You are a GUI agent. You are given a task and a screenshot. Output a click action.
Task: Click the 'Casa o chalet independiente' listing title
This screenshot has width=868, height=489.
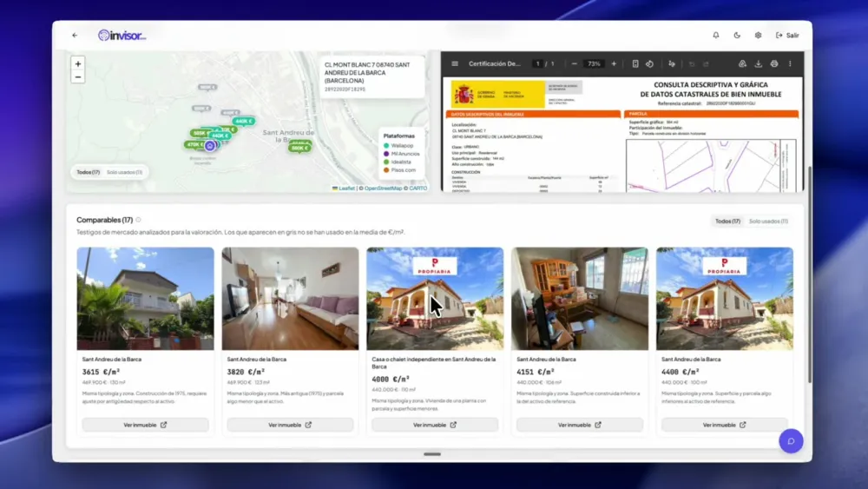pos(433,363)
